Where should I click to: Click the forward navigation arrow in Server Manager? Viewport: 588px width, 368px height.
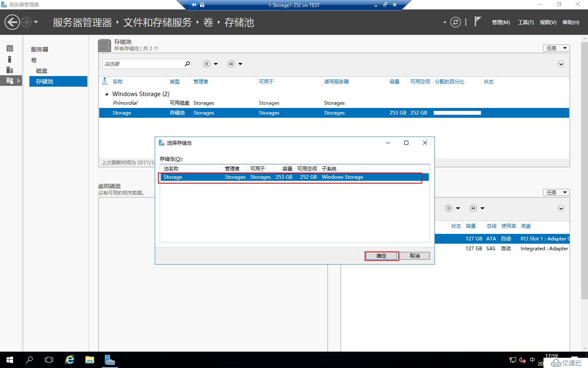pyautogui.click(x=26, y=22)
